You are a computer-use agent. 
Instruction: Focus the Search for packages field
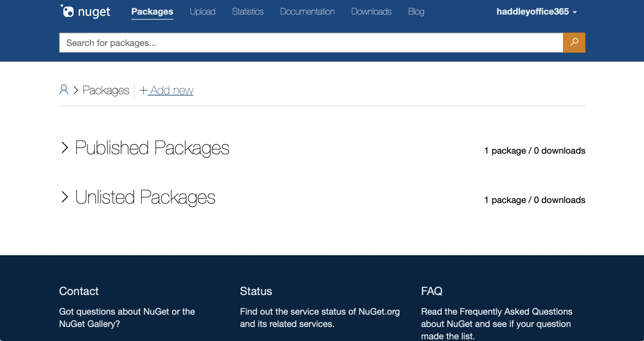click(311, 42)
